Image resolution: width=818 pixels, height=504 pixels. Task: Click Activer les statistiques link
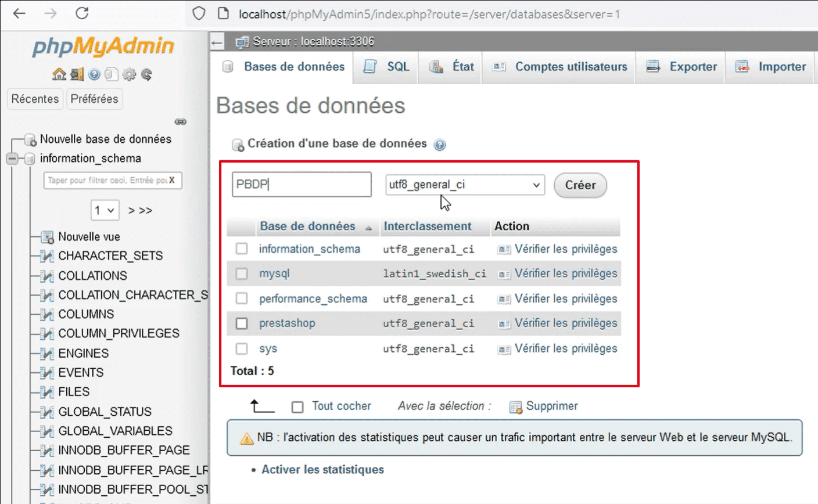tap(322, 470)
